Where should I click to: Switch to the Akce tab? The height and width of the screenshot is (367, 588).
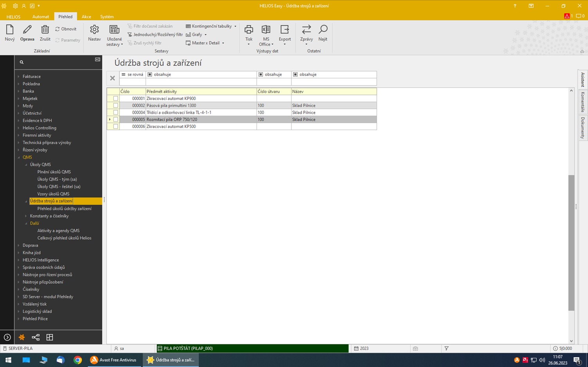click(x=86, y=17)
